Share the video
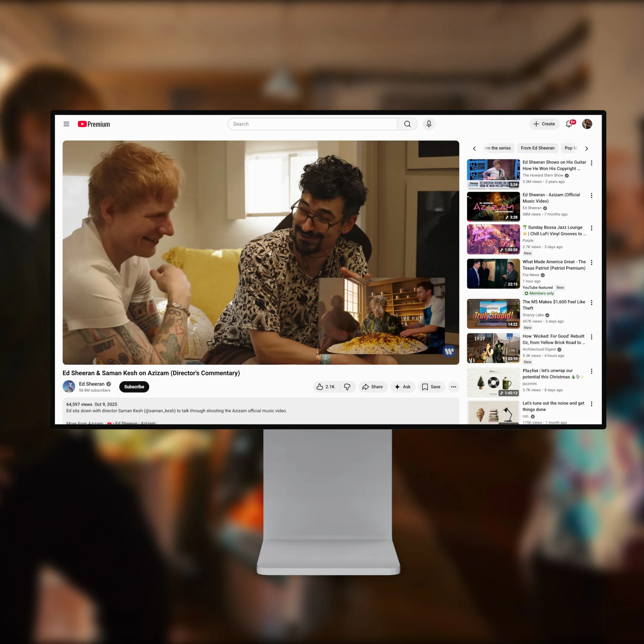This screenshot has width=644, height=644. (373, 387)
